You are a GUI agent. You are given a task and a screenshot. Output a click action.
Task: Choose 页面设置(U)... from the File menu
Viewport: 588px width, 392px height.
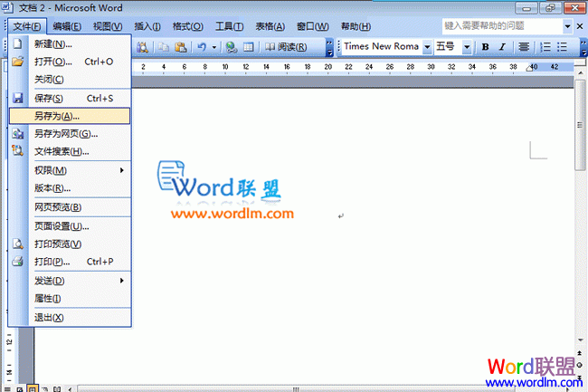coord(70,226)
